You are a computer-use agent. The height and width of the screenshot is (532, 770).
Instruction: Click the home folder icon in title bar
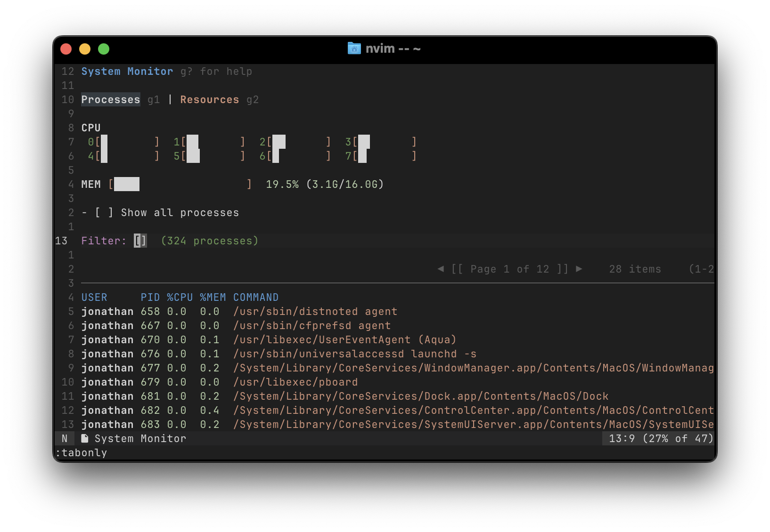point(354,48)
